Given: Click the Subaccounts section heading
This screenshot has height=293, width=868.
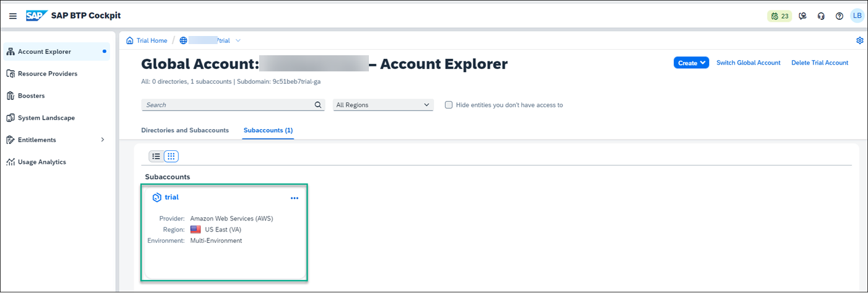Looking at the screenshot, I should [167, 177].
